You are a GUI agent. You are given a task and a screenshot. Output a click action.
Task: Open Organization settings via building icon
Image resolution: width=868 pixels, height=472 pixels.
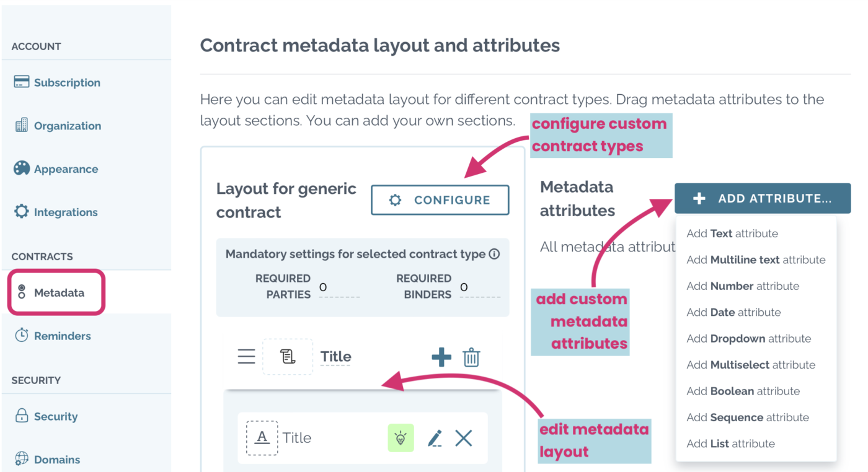point(20,125)
